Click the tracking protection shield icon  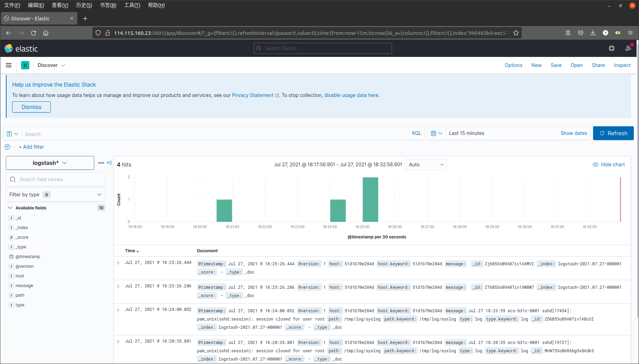98,33
